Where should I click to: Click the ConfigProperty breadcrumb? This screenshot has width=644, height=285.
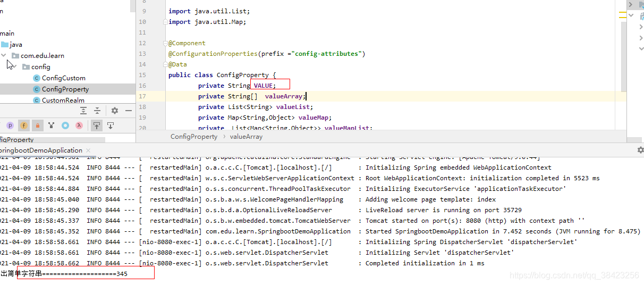click(194, 137)
